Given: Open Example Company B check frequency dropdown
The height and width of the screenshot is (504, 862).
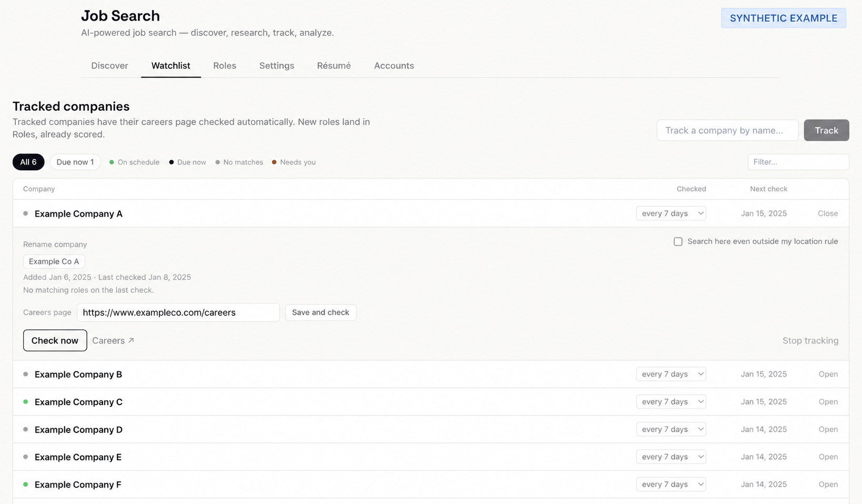Looking at the screenshot, I should tap(671, 374).
